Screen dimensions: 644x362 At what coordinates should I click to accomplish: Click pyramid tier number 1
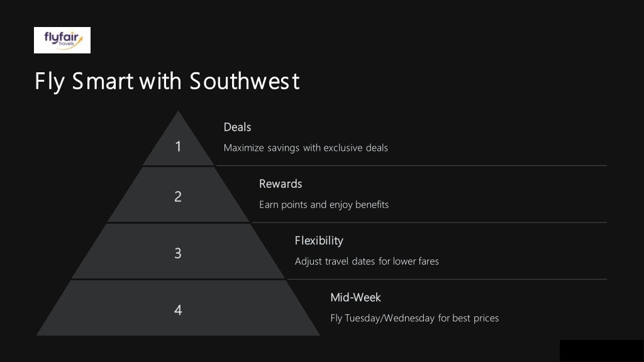(x=178, y=146)
